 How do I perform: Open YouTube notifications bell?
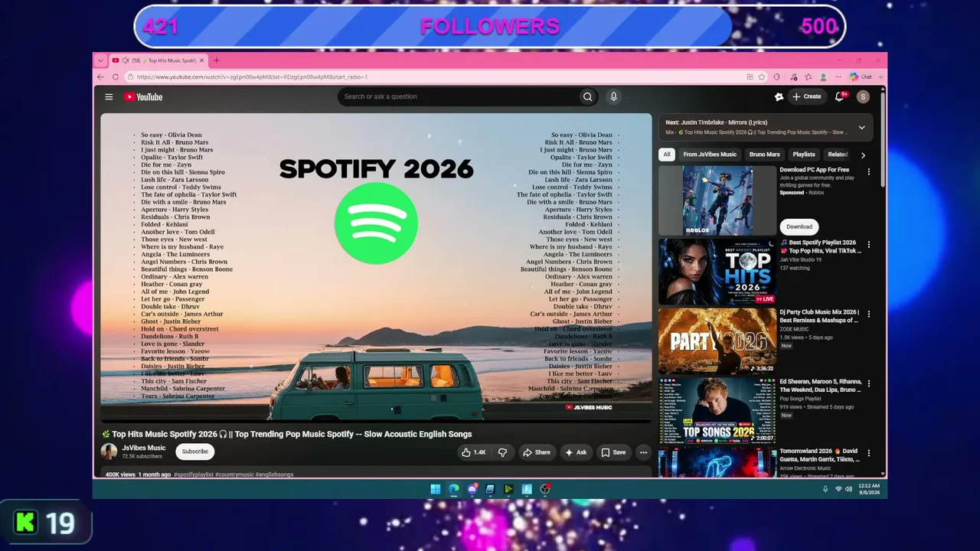[x=839, y=96]
